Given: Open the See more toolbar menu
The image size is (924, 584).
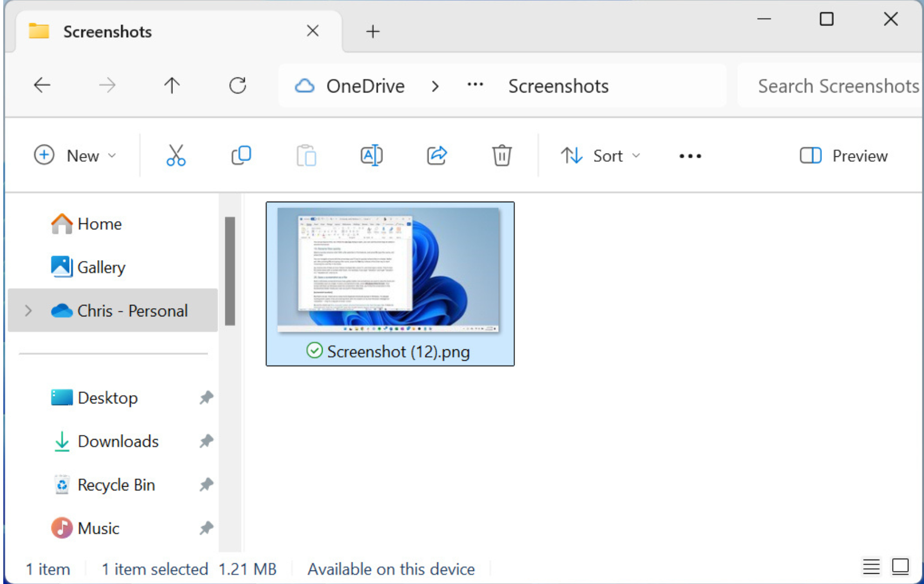Looking at the screenshot, I should tap(690, 156).
